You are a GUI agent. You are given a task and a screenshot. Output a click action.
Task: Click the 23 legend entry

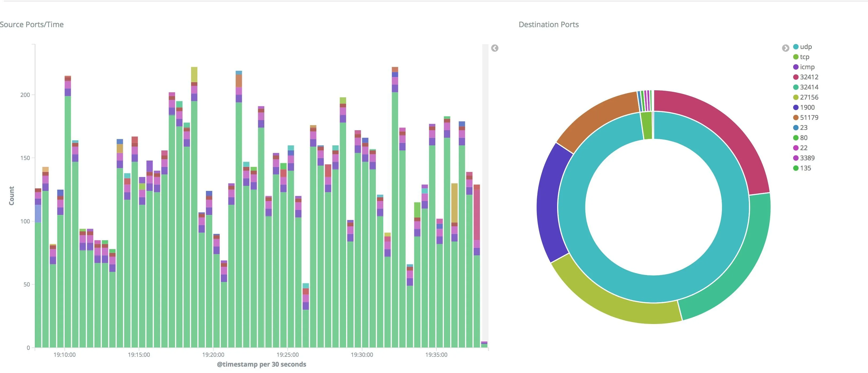[x=800, y=128]
